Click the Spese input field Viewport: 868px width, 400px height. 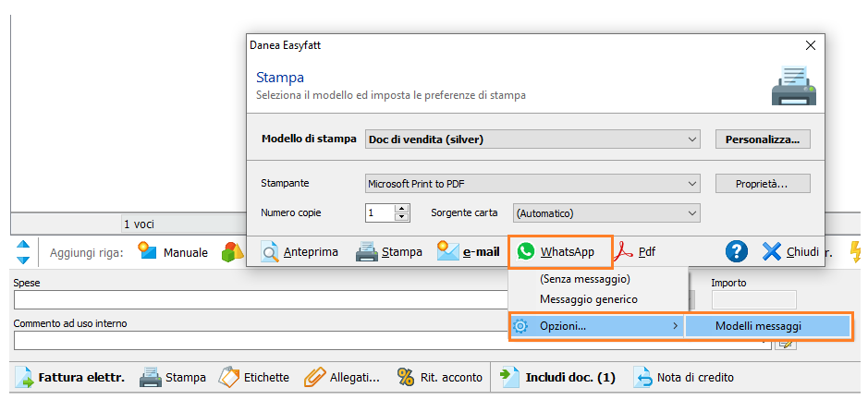tap(261, 300)
